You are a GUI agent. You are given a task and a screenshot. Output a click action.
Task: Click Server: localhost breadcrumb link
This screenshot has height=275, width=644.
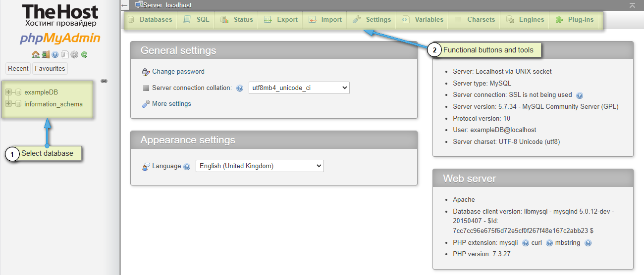coord(167,5)
